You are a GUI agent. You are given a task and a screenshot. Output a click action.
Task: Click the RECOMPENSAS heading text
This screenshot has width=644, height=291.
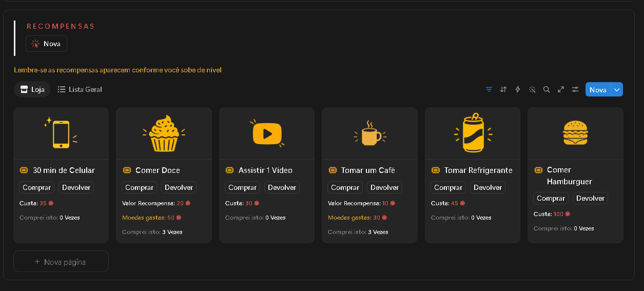click(x=61, y=26)
